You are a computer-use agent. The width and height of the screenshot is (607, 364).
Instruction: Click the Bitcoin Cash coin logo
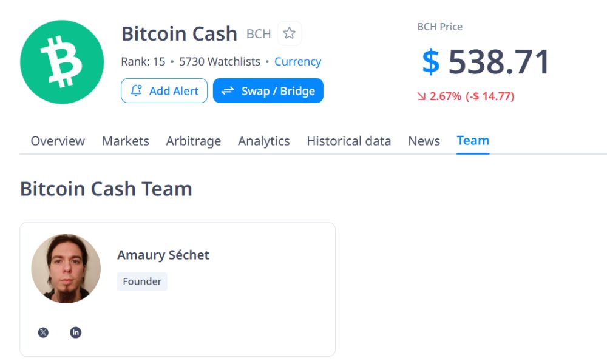coord(61,62)
